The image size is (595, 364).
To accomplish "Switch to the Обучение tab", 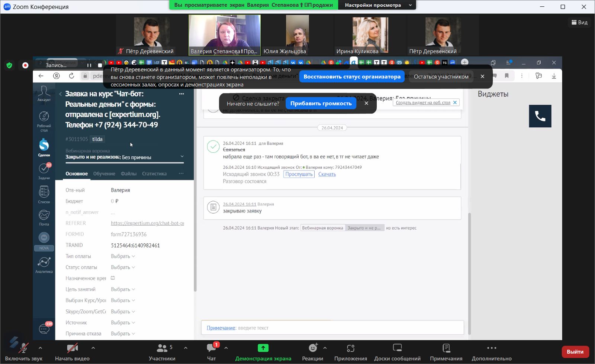I will pos(104,173).
